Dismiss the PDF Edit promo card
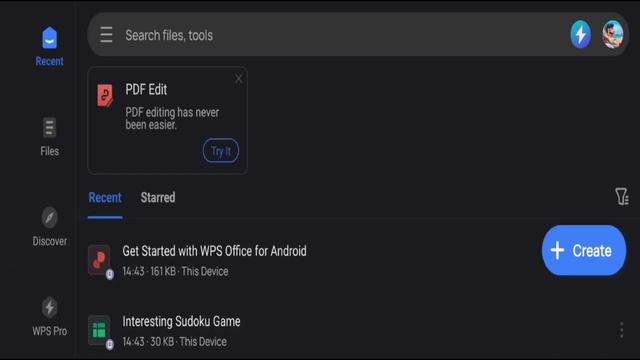 pyautogui.click(x=239, y=79)
